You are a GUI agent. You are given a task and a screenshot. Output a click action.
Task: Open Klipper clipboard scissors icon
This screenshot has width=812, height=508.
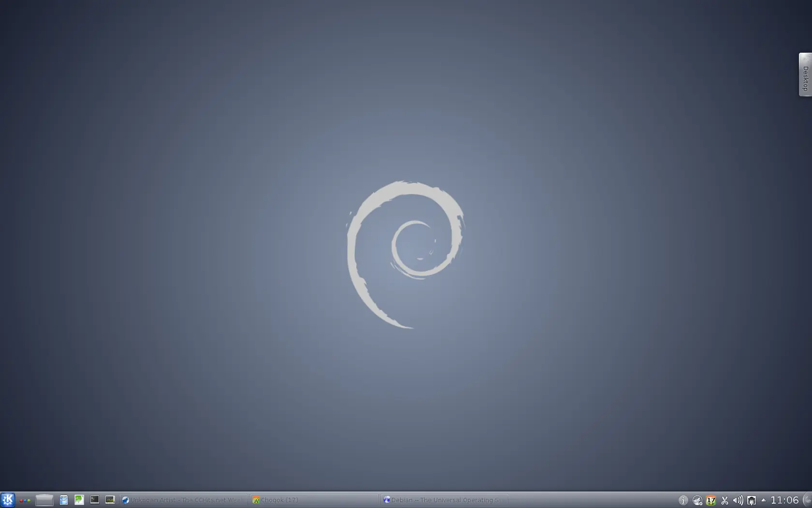(724, 500)
